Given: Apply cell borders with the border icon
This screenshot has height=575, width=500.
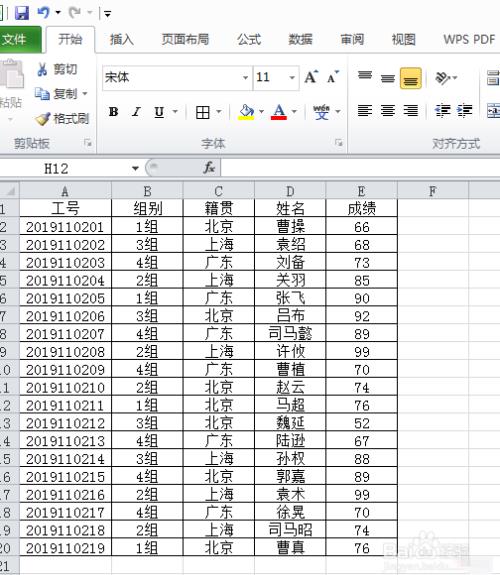Looking at the screenshot, I should click(202, 112).
